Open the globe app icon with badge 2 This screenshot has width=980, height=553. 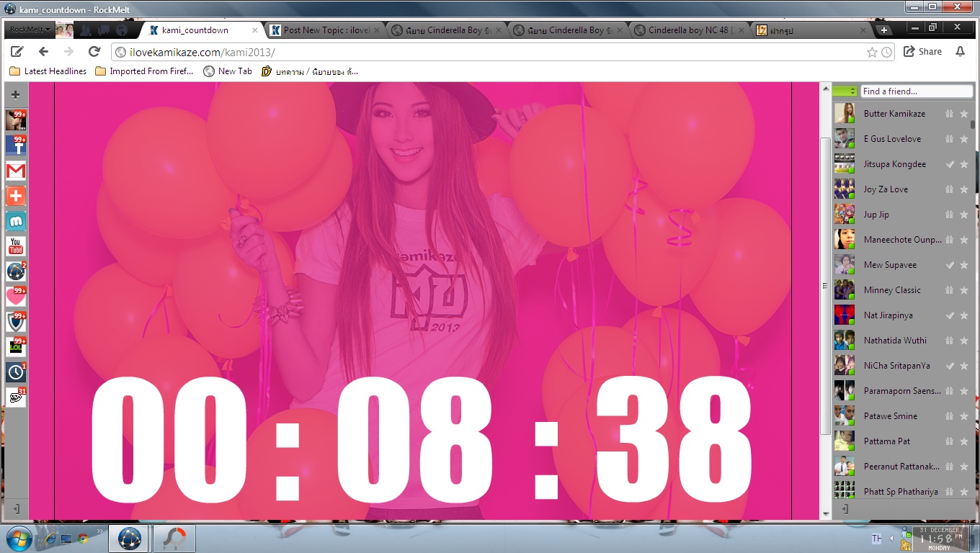tap(16, 271)
